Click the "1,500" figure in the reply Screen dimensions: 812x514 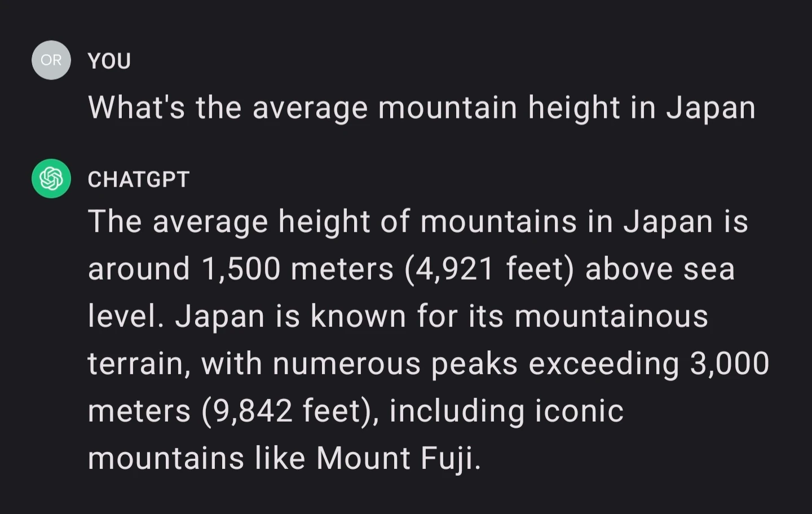[x=241, y=268]
